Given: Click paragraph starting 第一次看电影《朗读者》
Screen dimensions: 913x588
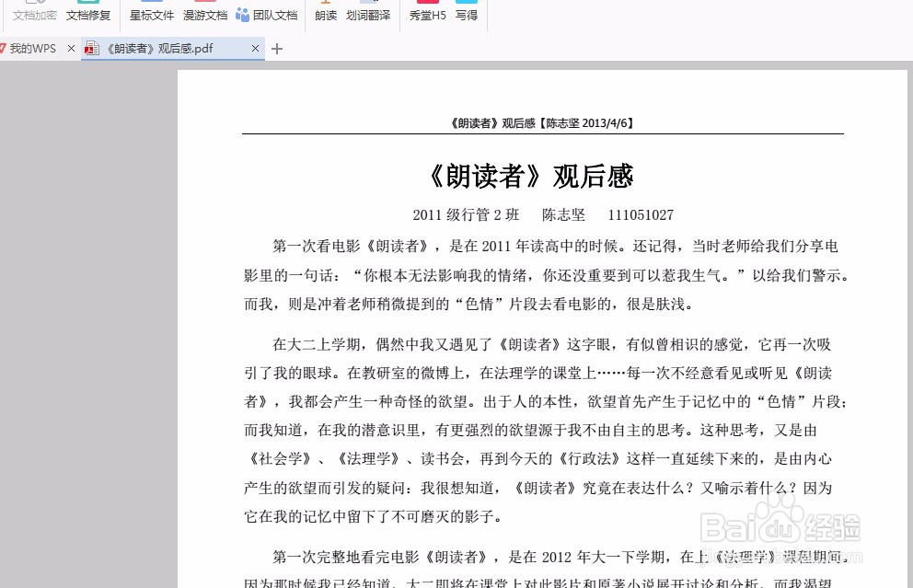Looking at the screenshot, I should [546, 275].
